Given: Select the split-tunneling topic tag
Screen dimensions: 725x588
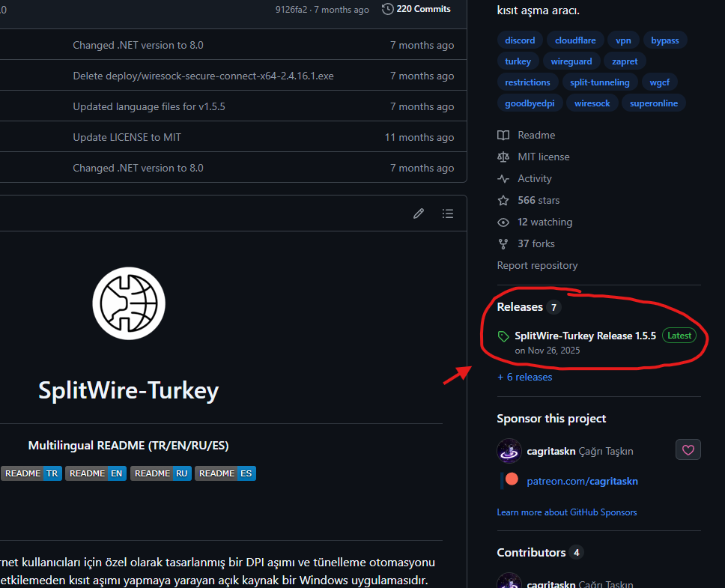Looking at the screenshot, I should tap(600, 82).
